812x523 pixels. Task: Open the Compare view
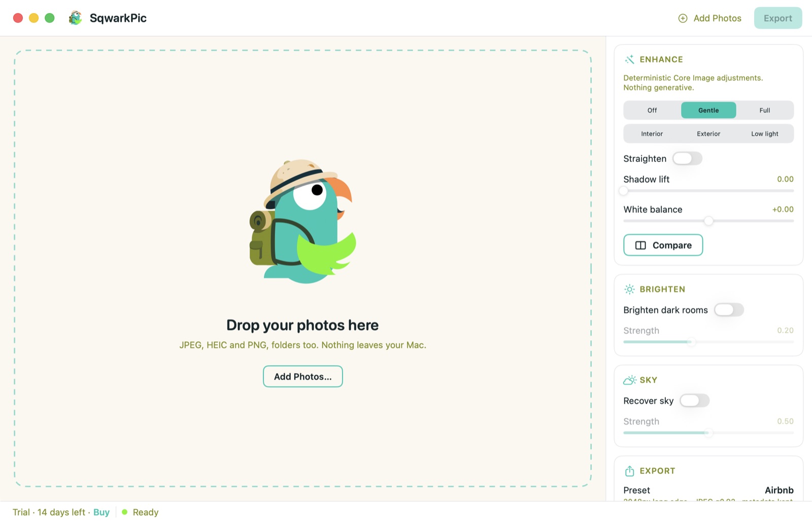[x=663, y=245]
